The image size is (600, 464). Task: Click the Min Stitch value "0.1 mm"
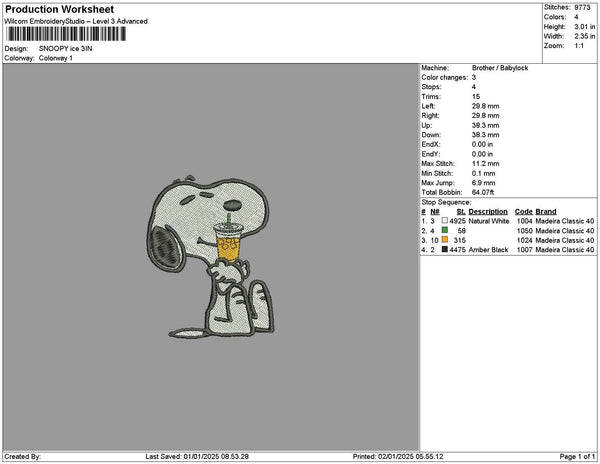[483, 173]
